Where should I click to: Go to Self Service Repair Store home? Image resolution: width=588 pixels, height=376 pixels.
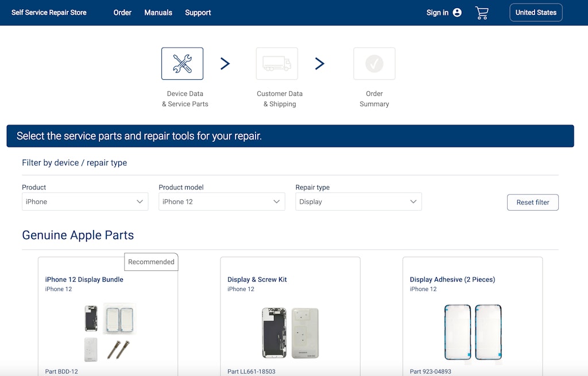[49, 13]
